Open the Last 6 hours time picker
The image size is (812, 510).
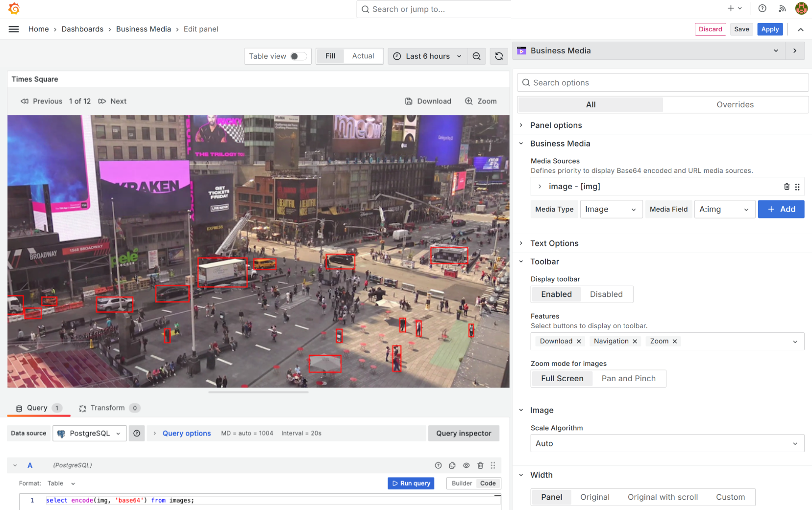tap(427, 56)
